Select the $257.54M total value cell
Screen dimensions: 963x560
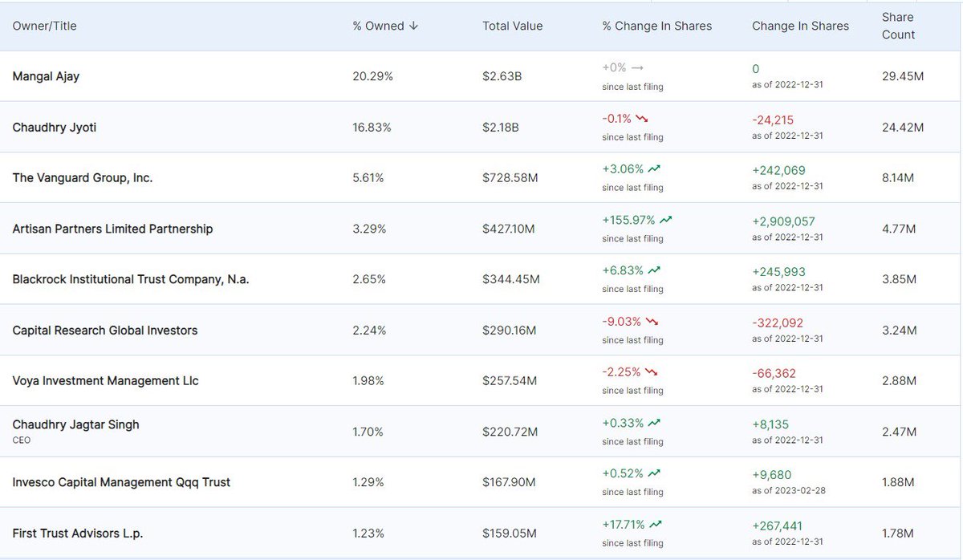coord(509,380)
